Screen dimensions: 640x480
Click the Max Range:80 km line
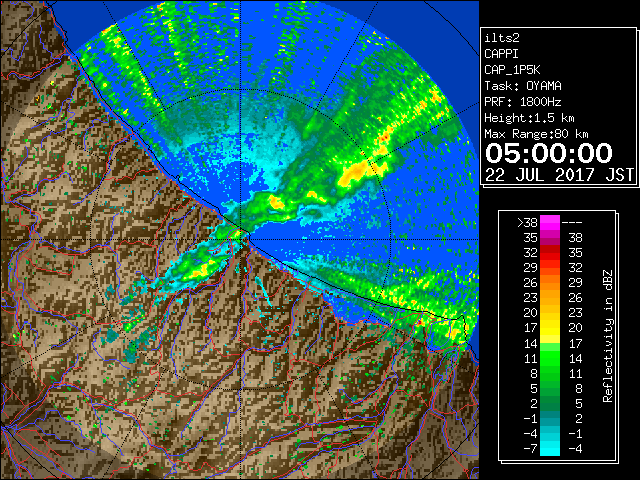[536, 134]
